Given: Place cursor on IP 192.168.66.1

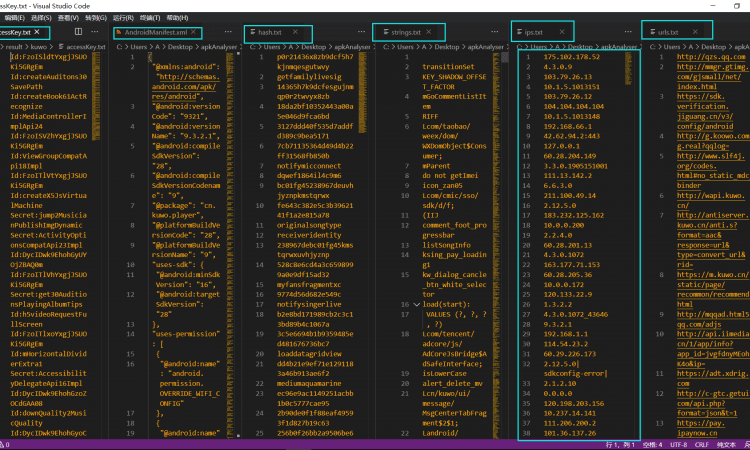Looking at the screenshot, I should pyautogui.click(x=567, y=126).
